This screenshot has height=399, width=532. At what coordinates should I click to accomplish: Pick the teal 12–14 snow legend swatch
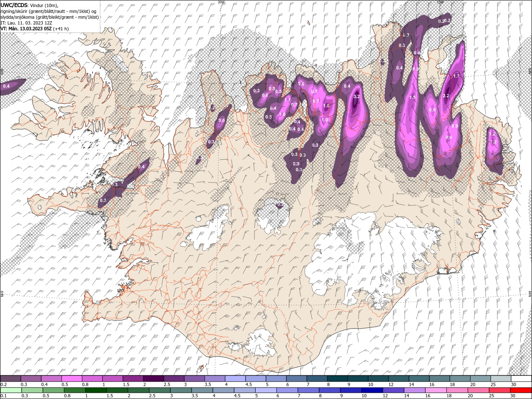pyautogui.click(x=399, y=379)
